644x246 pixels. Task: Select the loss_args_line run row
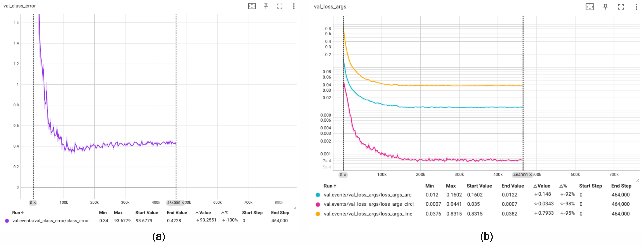pos(368,214)
